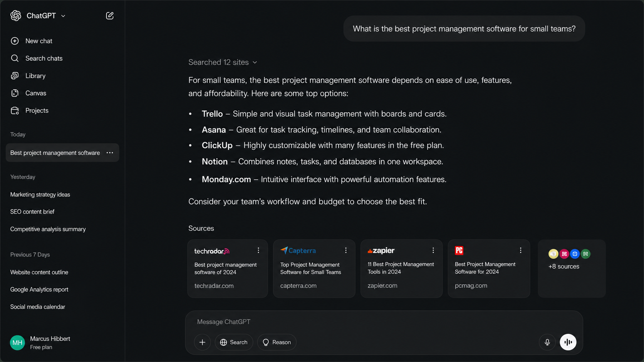Open options for Best project management software chat

(x=110, y=153)
